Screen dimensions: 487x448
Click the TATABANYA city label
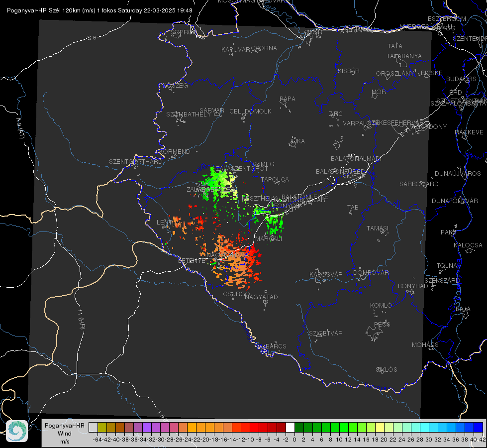(404, 56)
